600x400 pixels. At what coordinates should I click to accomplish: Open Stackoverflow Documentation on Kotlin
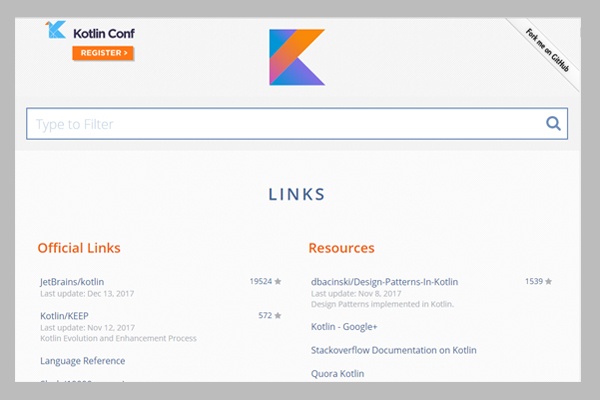click(x=394, y=350)
